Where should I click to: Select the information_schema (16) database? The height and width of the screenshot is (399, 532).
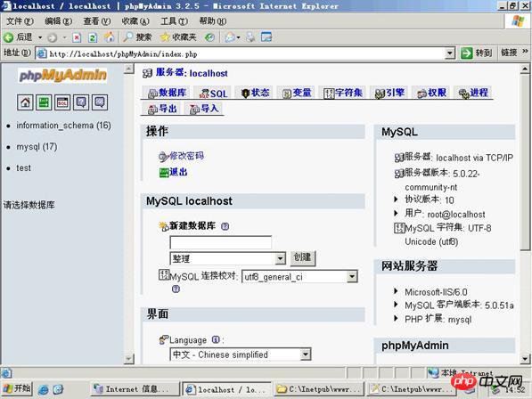pyautogui.click(x=64, y=126)
